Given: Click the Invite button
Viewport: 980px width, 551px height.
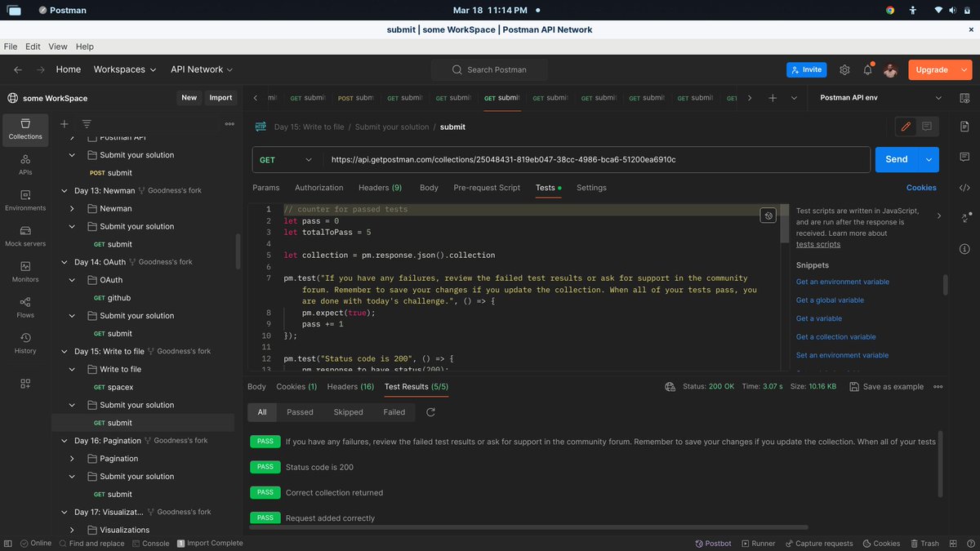Looking at the screenshot, I should [x=806, y=70].
